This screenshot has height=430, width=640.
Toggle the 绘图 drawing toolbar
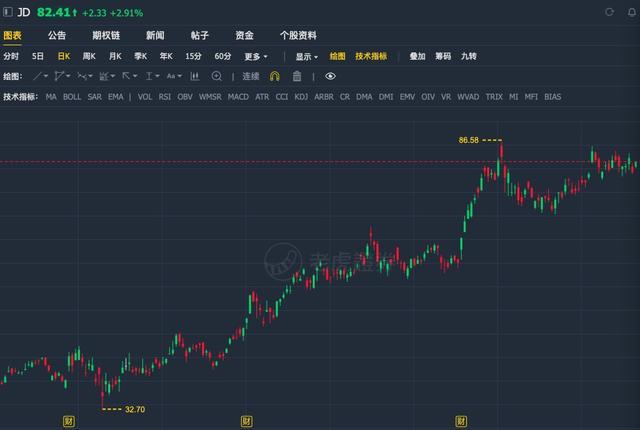pos(338,56)
